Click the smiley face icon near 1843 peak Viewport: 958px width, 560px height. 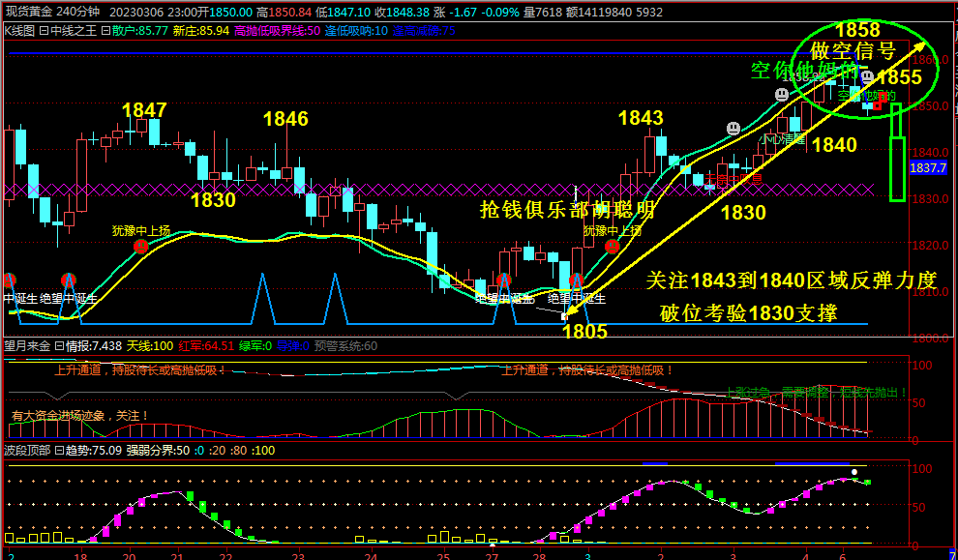[733, 128]
